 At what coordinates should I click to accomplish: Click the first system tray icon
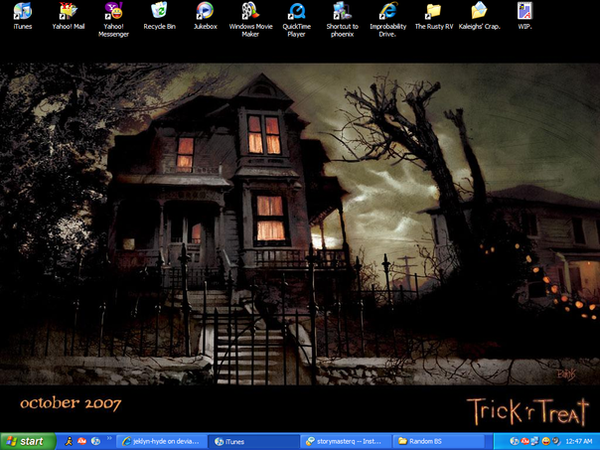pyautogui.click(x=514, y=441)
